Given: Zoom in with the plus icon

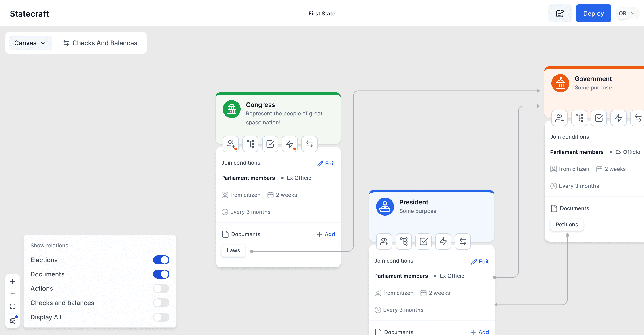Looking at the screenshot, I should pyautogui.click(x=13, y=281).
